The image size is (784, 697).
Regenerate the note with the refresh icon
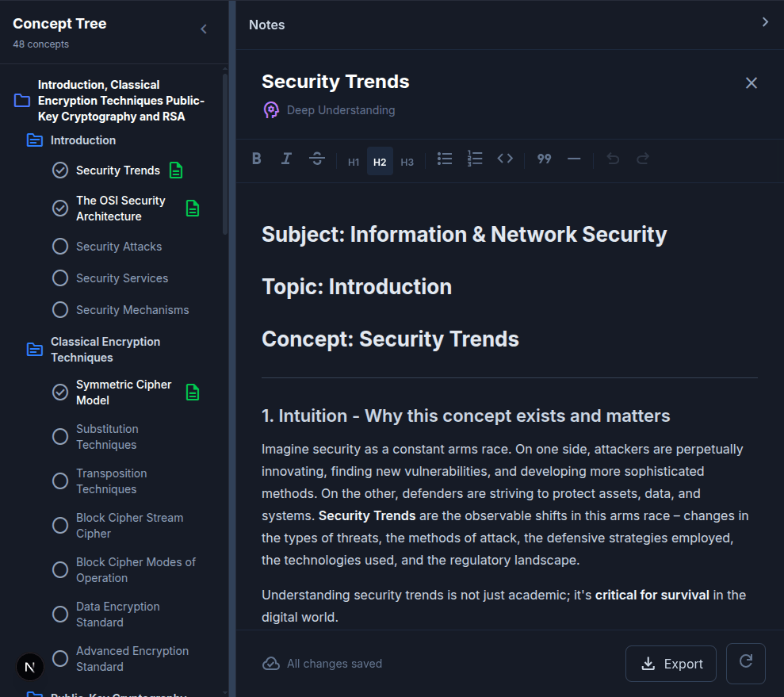click(745, 663)
